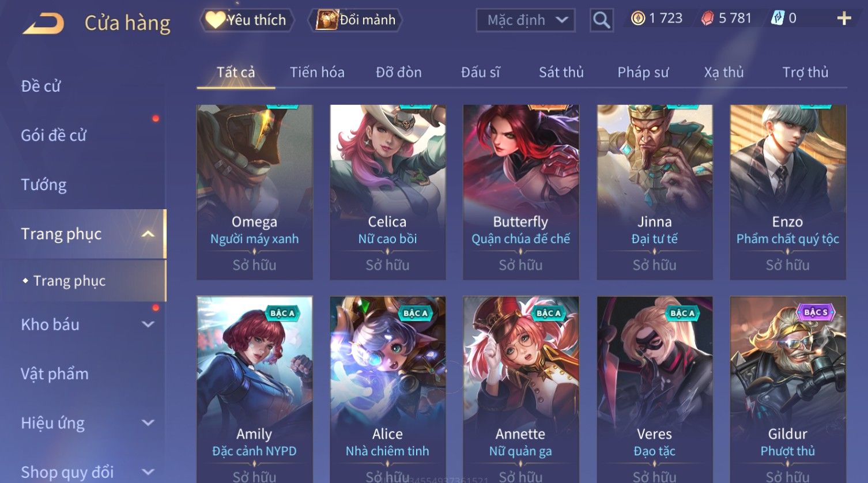Switch to the Pháp sư tab

click(x=643, y=72)
